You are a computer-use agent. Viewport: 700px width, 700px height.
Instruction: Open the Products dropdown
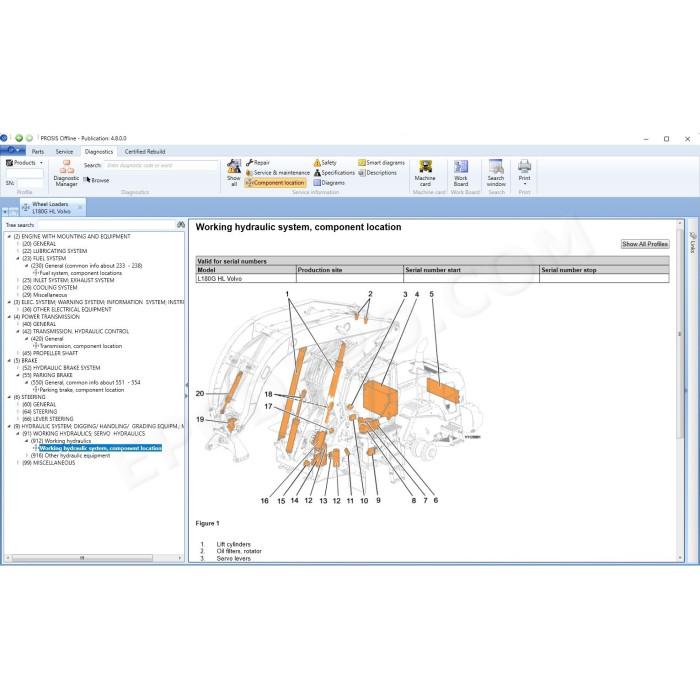25,162
